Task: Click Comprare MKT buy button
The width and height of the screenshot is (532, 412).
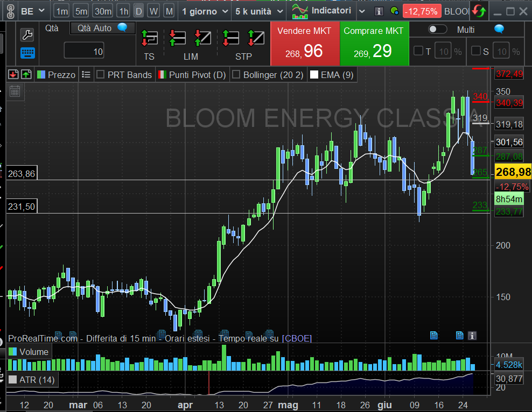Action: coord(374,44)
